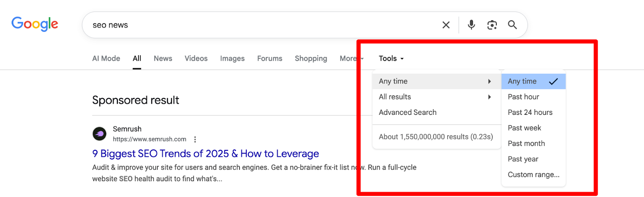Open the 9 Biggest SEO Trends link
Screen dimensions: 644x197
pos(205,154)
